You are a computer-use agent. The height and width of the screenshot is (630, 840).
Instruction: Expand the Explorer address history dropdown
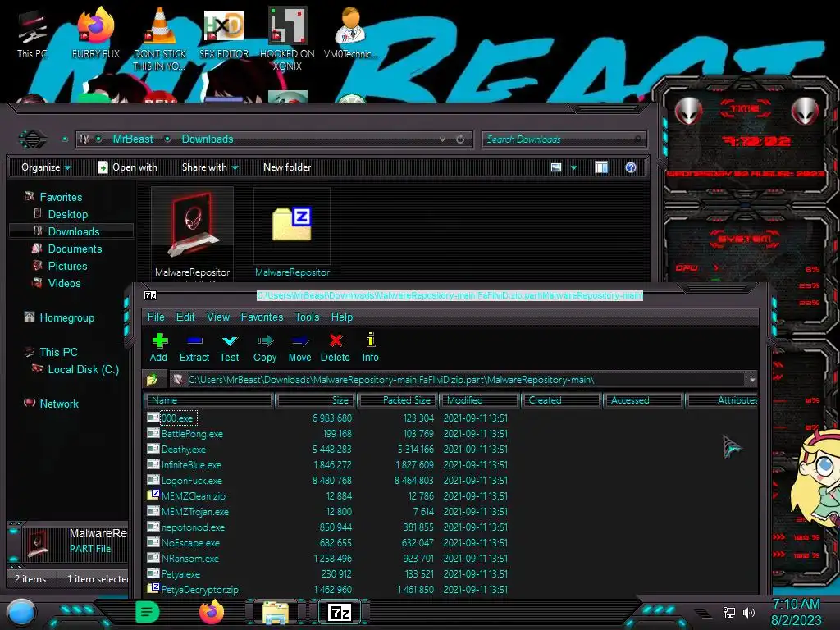442,139
